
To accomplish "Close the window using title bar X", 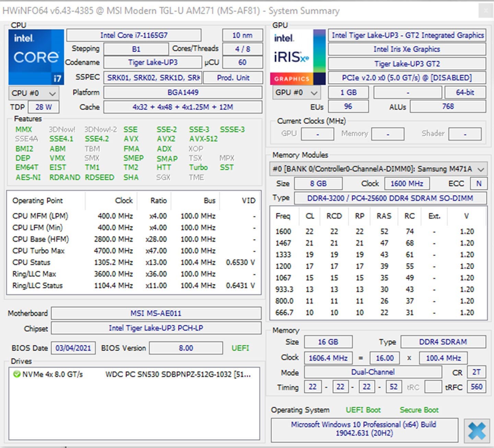I will pos(485,11).
